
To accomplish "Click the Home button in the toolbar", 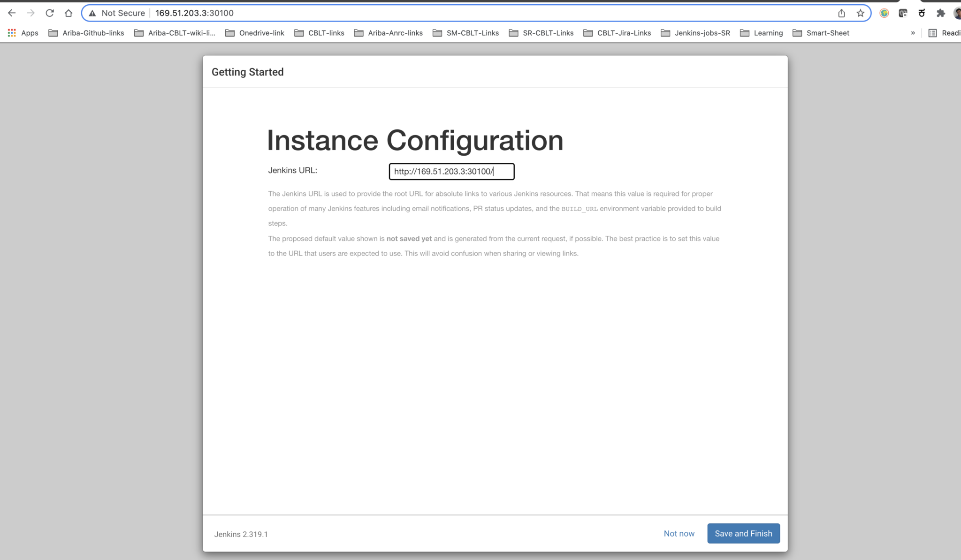I will (69, 13).
